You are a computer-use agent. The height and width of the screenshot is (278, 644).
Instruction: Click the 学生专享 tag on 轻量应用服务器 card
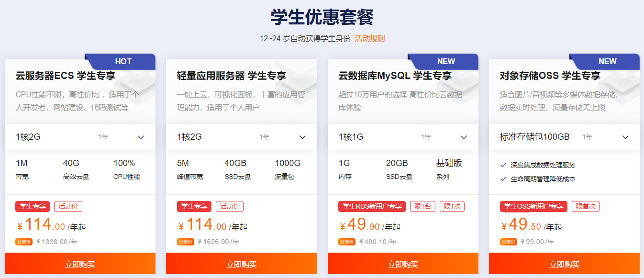pos(194,207)
